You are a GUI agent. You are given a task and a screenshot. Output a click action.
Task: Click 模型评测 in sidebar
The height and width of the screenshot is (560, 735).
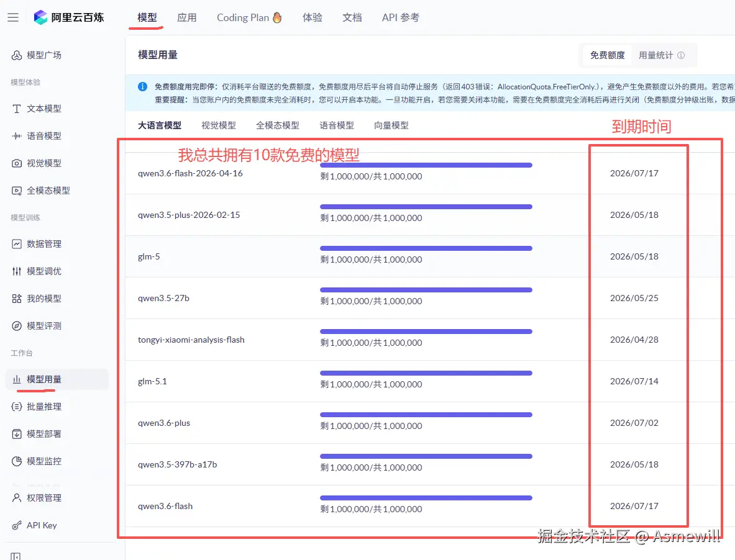tap(44, 326)
